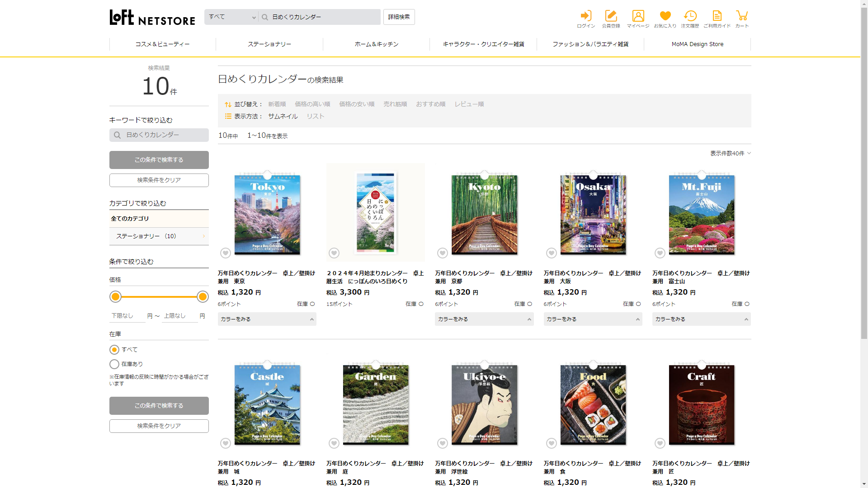View order history icon
868x488 pixels.
(690, 16)
